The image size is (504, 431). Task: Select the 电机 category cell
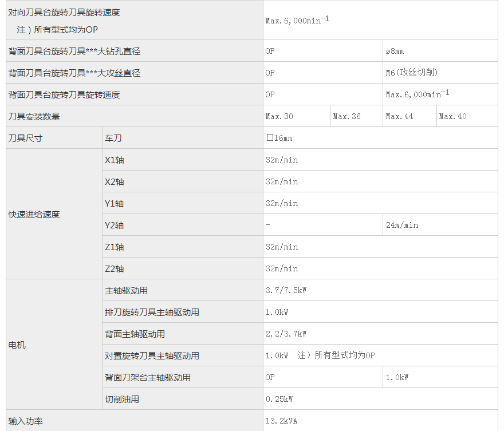coord(17,345)
